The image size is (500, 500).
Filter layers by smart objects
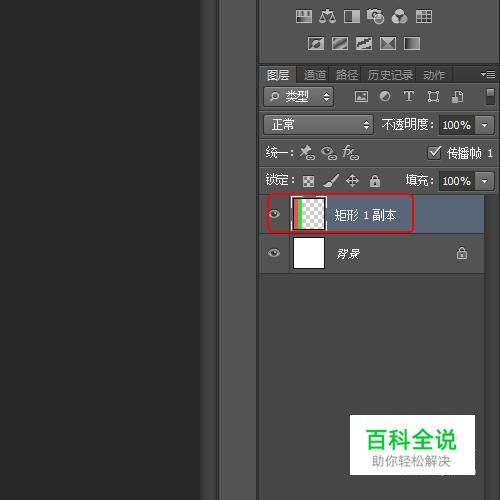[457, 97]
